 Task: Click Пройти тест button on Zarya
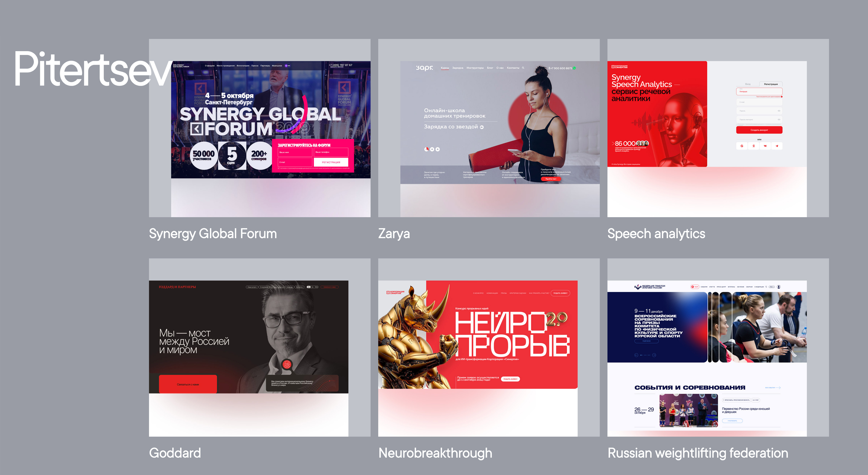click(551, 179)
